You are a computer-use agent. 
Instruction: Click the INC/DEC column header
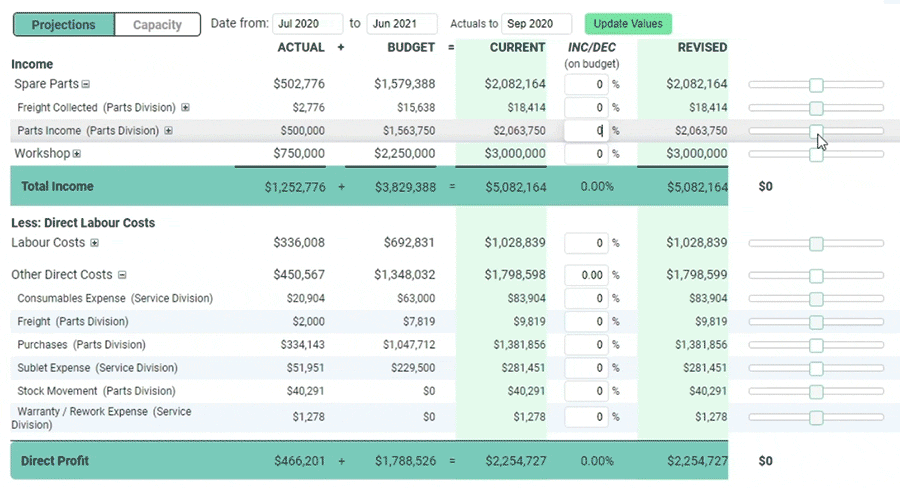[592, 47]
